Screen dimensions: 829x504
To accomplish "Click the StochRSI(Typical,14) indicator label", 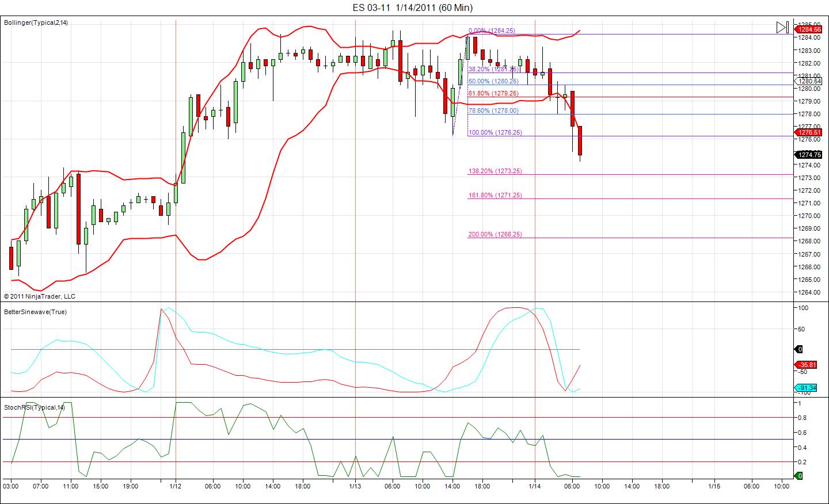I will (35, 407).
